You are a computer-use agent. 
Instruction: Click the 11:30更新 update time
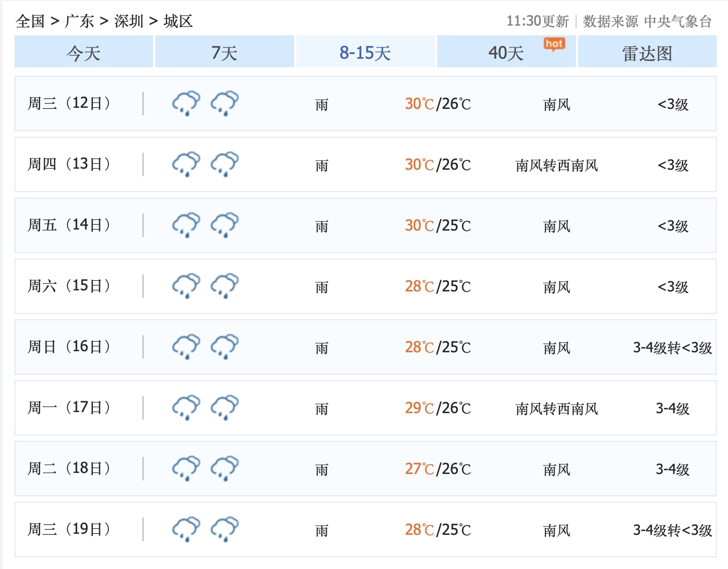537,21
